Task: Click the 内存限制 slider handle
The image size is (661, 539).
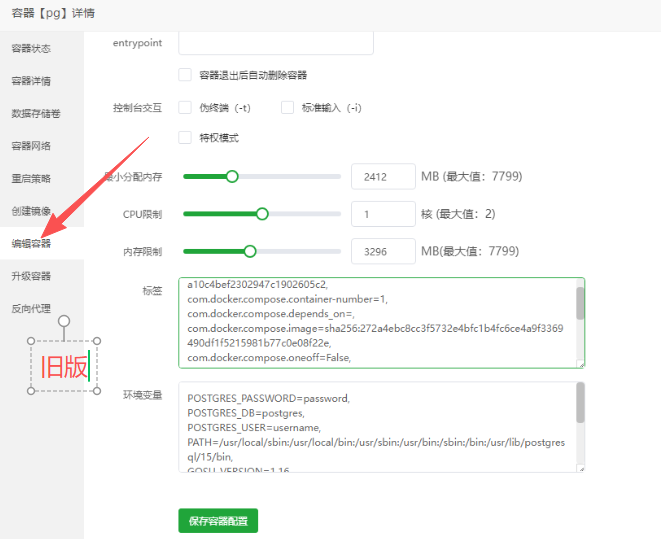Action: point(250,252)
